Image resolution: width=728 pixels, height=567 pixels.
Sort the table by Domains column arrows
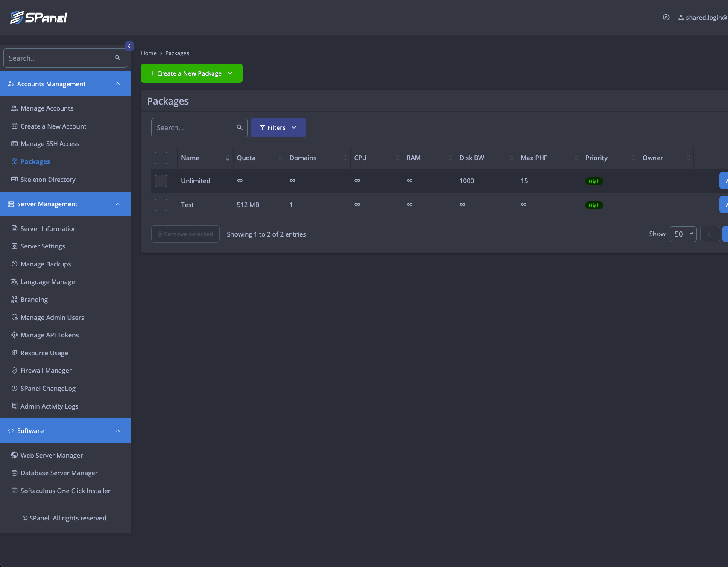point(345,158)
